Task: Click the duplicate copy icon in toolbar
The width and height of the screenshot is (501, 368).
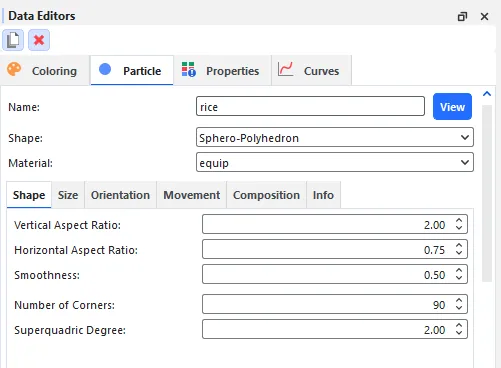Action: coord(13,40)
